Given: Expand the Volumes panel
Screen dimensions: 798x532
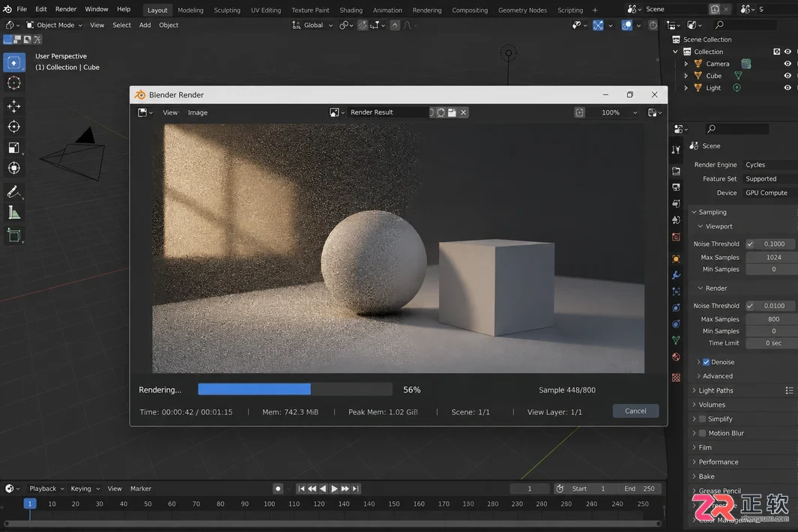Looking at the screenshot, I should click(x=712, y=405).
